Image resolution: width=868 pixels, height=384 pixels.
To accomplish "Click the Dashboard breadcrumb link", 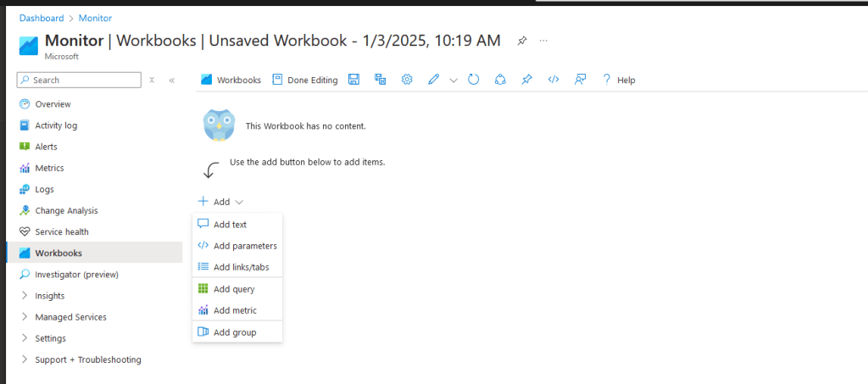I will [x=42, y=18].
